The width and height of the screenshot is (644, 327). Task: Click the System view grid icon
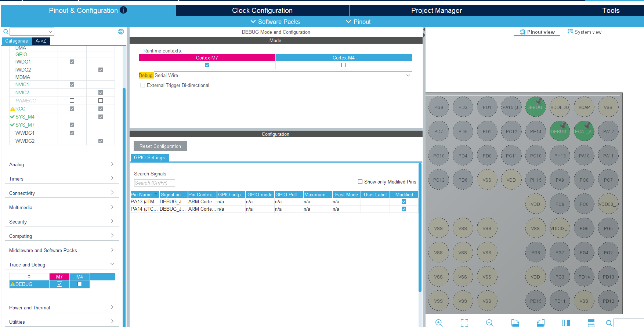pos(570,32)
